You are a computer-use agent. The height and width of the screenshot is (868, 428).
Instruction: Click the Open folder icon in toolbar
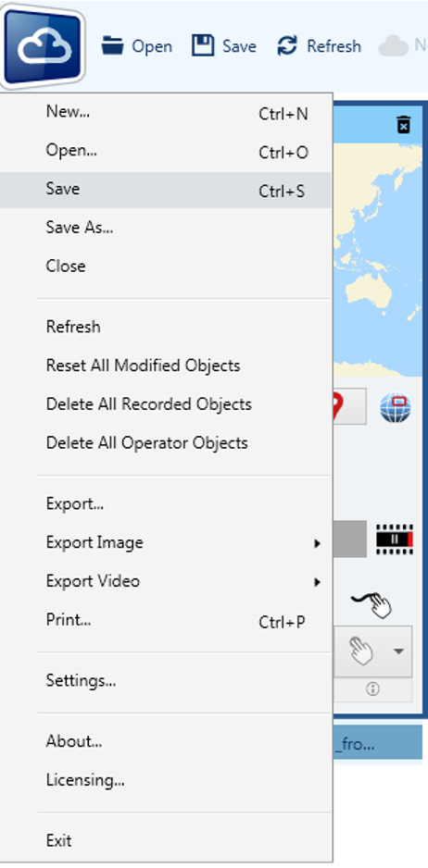tap(112, 46)
